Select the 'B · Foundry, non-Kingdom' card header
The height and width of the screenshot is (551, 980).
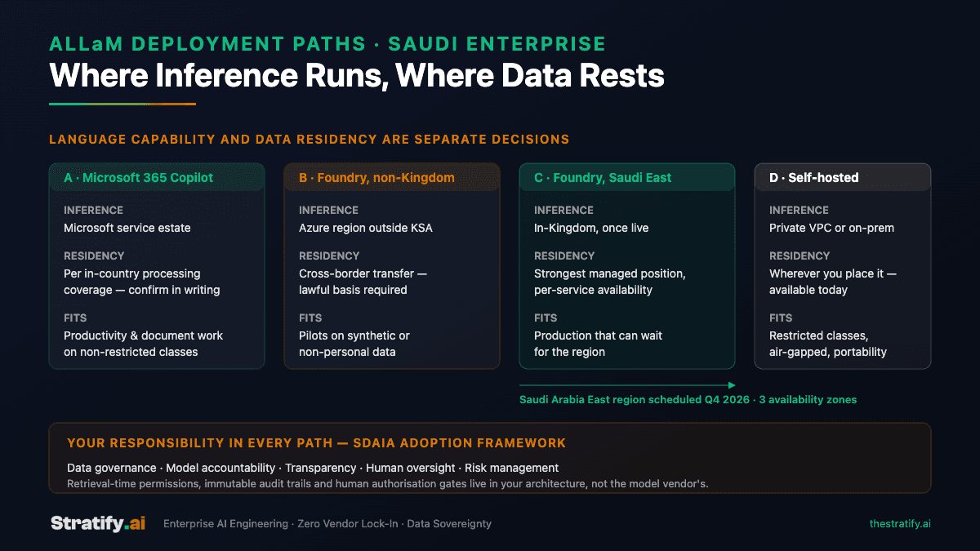pos(392,177)
